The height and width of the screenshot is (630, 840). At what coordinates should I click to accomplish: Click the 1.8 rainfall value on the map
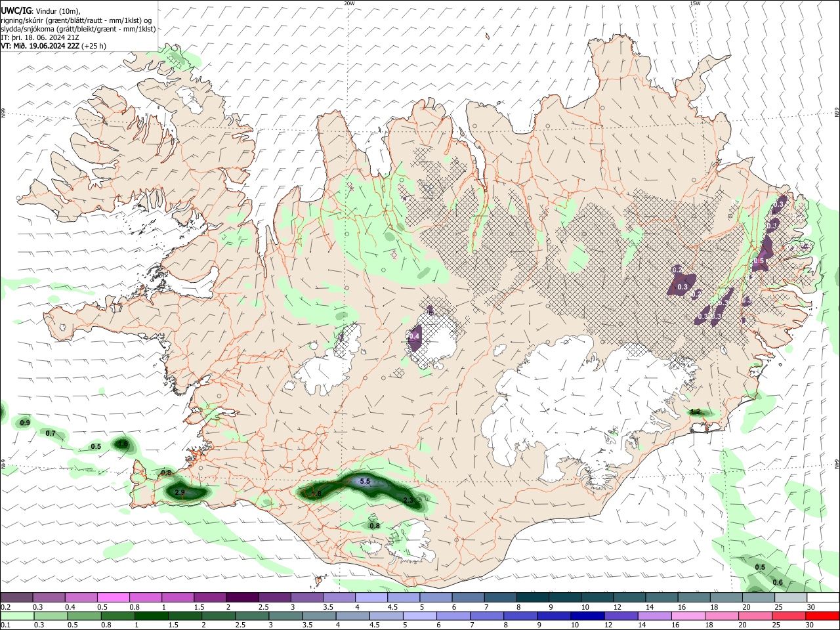(x=316, y=493)
